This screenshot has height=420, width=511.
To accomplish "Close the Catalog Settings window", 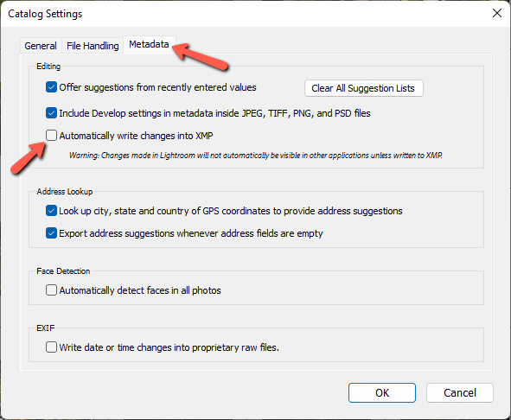I will tap(497, 13).
